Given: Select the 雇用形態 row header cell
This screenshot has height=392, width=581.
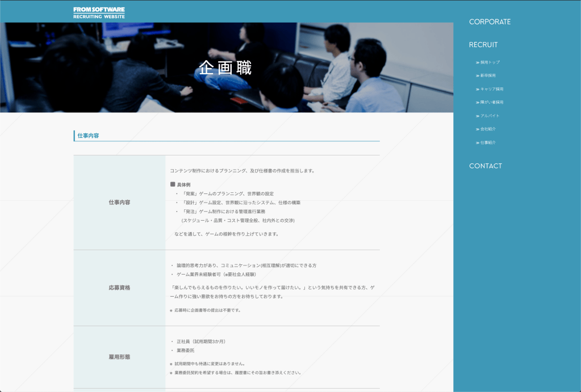Looking at the screenshot, I should click(x=119, y=357).
